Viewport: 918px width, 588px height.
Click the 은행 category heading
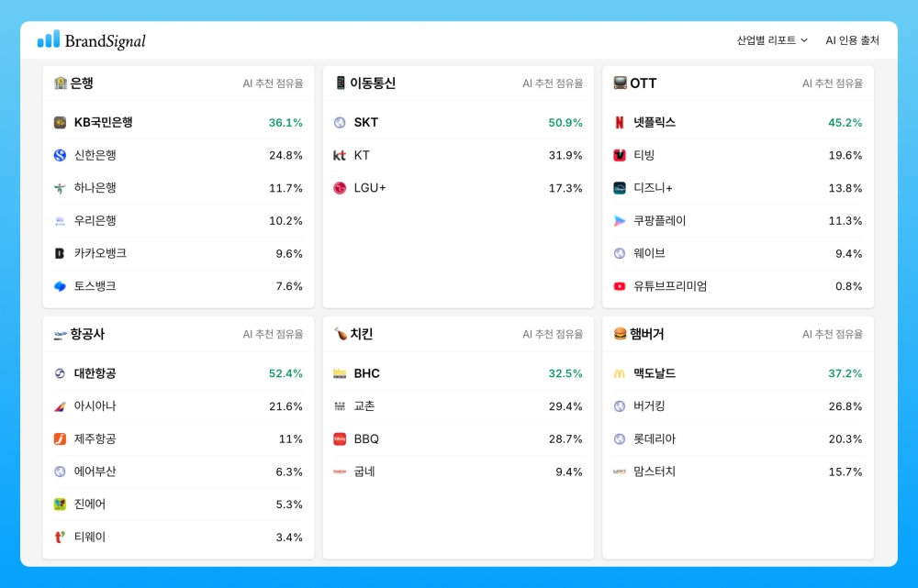(82, 83)
